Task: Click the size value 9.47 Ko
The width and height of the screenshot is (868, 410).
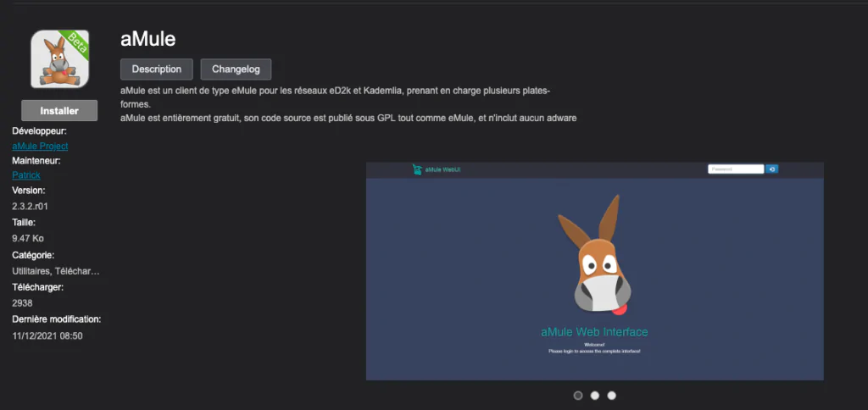Action: point(28,239)
